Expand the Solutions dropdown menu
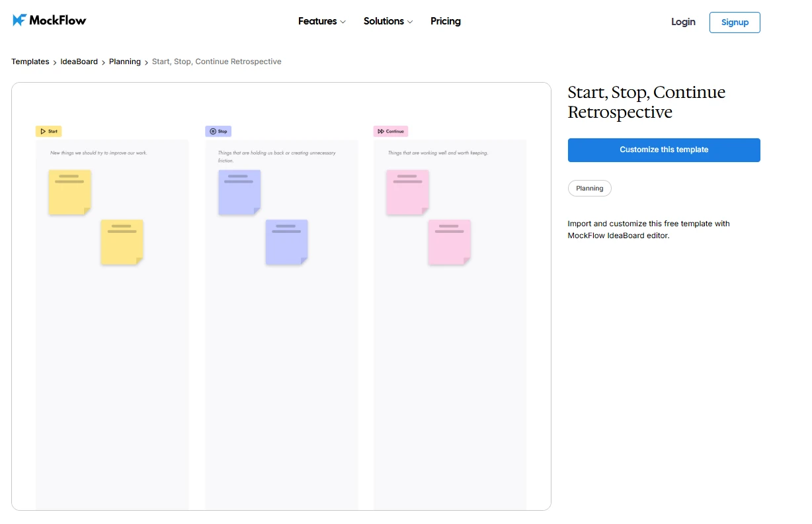 pos(388,21)
